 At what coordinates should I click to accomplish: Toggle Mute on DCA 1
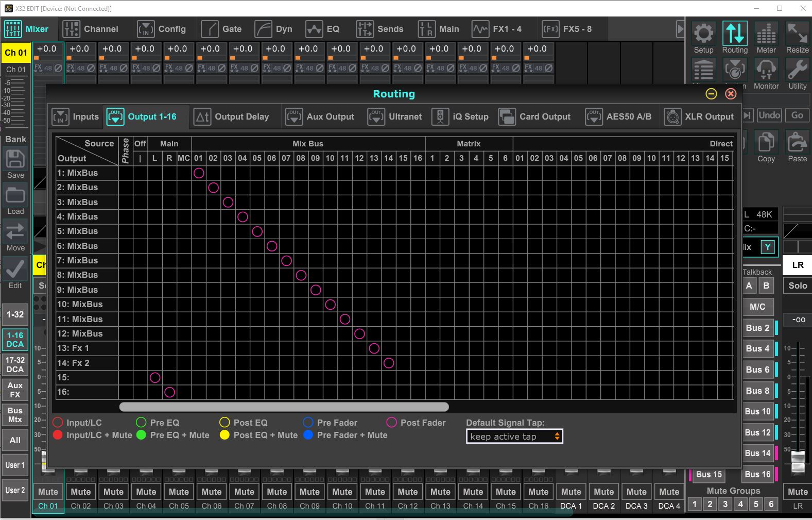pyautogui.click(x=571, y=492)
